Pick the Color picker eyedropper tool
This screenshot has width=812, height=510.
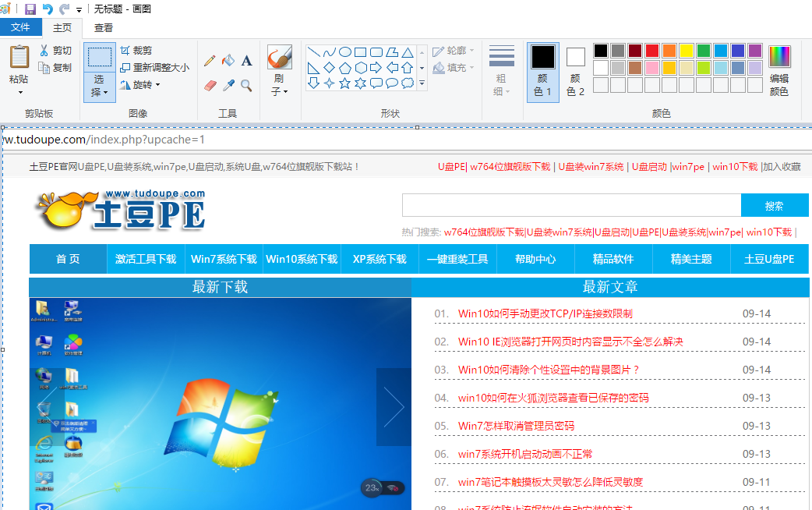tap(228, 85)
